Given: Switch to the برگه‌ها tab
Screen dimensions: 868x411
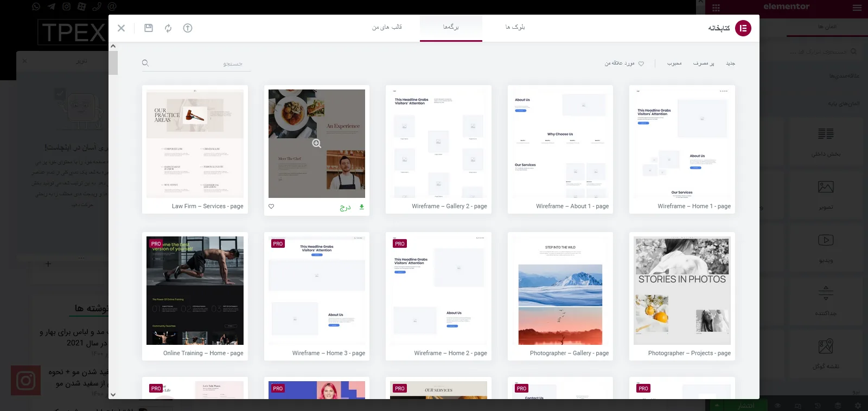Looking at the screenshot, I should point(451,28).
